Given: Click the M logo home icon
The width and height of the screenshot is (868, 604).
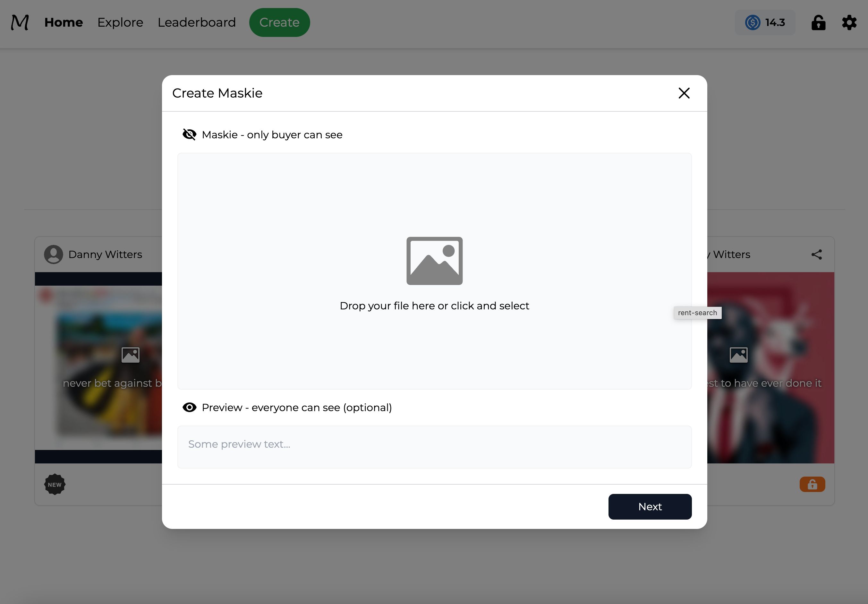Looking at the screenshot, I should 20,22.
